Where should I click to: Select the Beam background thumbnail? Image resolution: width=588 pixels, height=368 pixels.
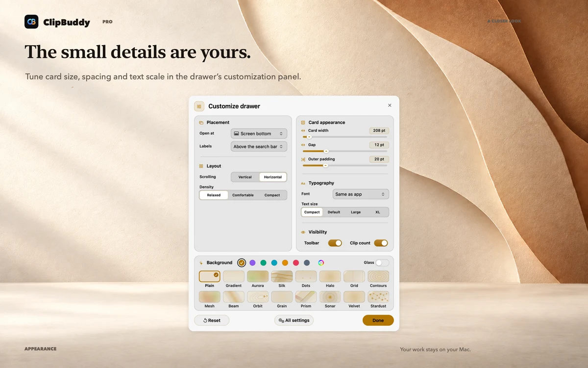click(234, 297)
